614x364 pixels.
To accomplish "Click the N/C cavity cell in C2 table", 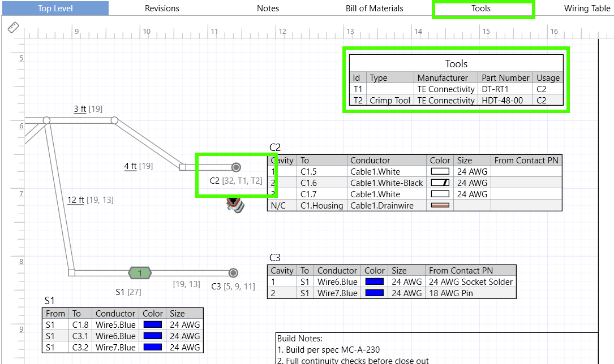I will pyautogui.click(x=282, y=206).
